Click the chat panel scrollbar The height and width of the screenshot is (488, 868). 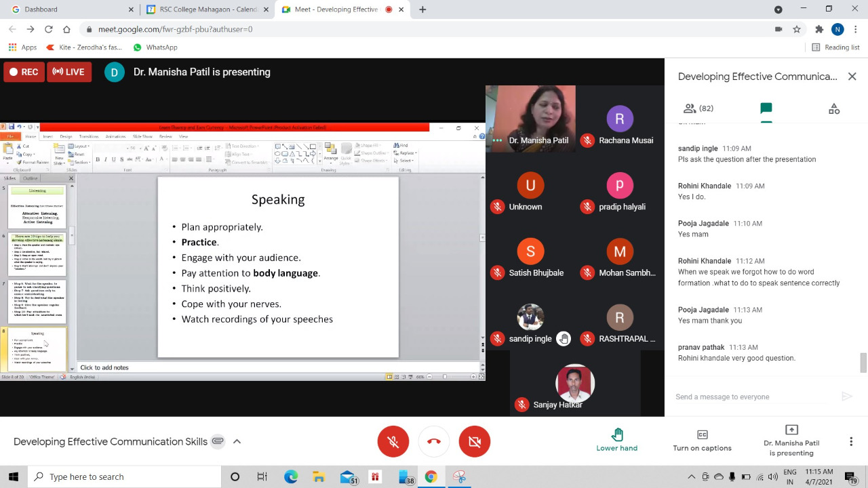coord(863,363)
